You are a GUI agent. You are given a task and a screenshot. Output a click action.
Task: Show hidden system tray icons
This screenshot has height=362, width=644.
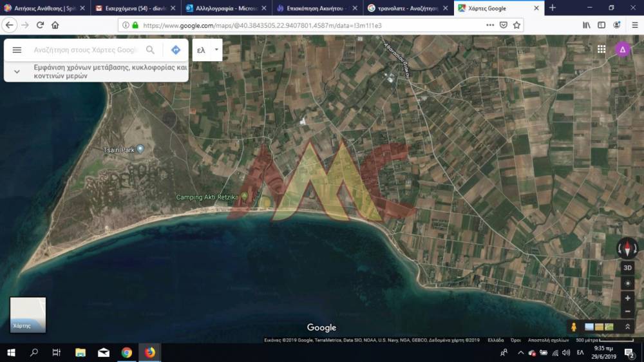pos(521,352)
